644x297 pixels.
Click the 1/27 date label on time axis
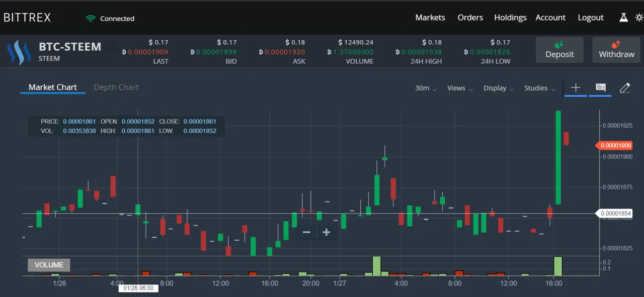(x=339, y=283)
